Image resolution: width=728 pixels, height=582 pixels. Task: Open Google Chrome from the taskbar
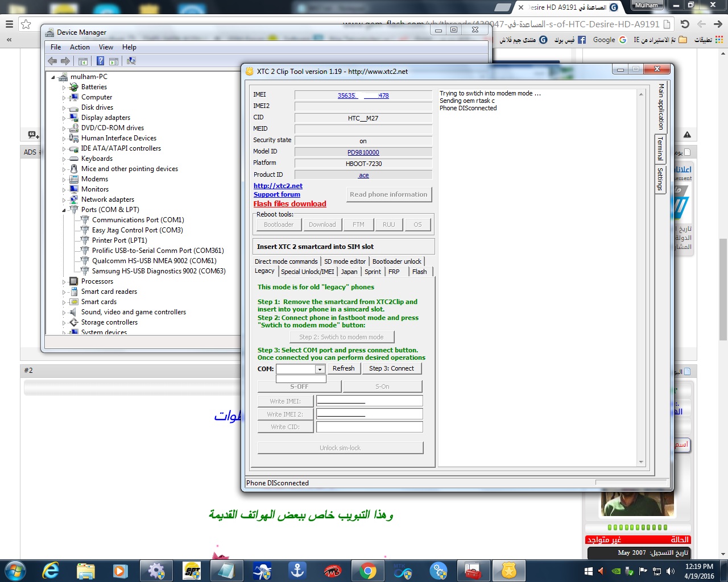pos(367,571)
